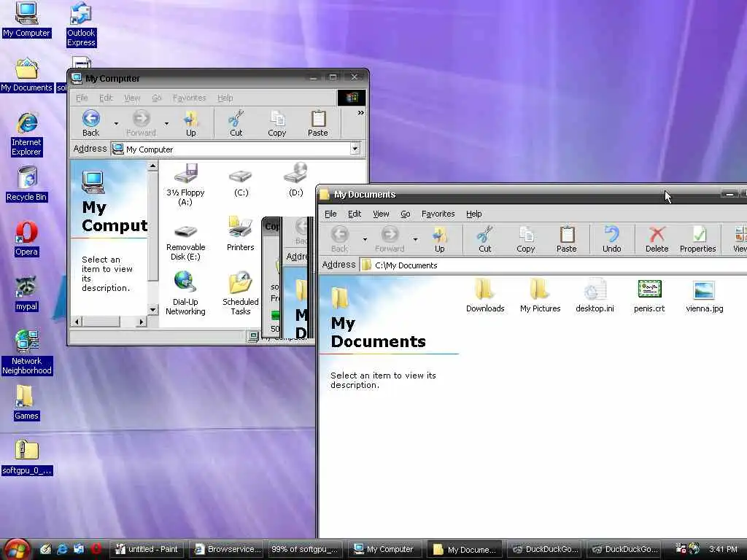
Task: Select the vienna.jpg image file
Action: click(704, 295)
